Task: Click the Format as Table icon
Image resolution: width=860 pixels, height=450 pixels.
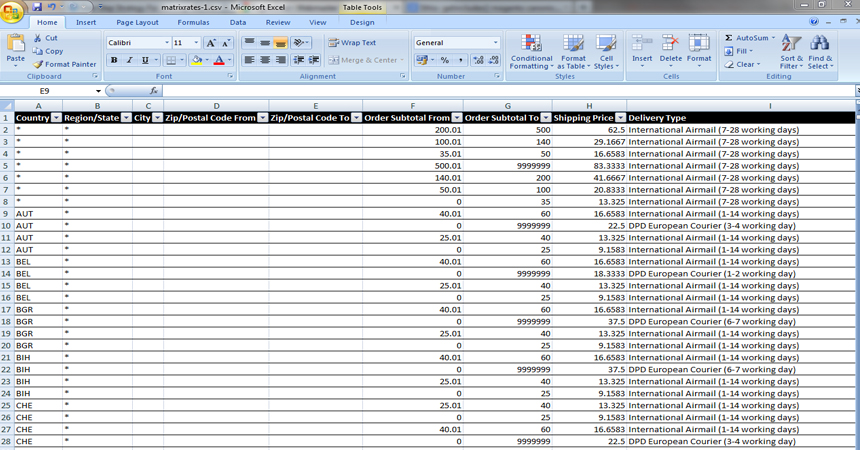Action: (x=573, y=50)
